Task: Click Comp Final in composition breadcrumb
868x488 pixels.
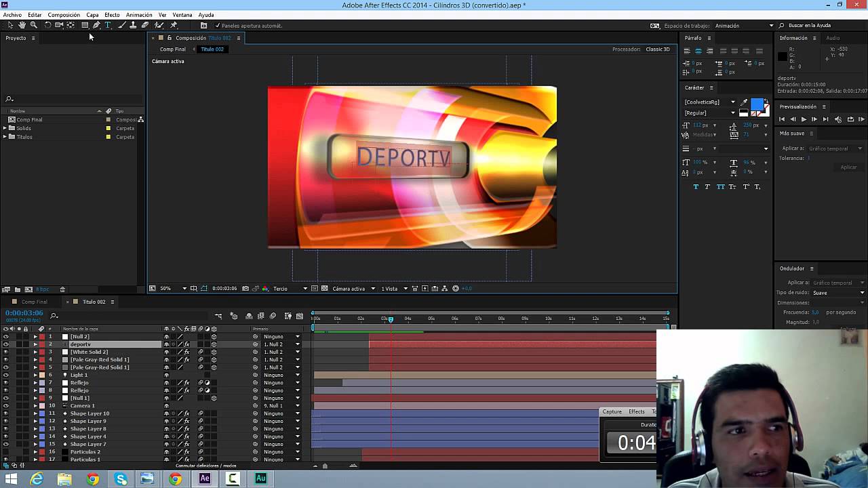Action: click(172, 49)
